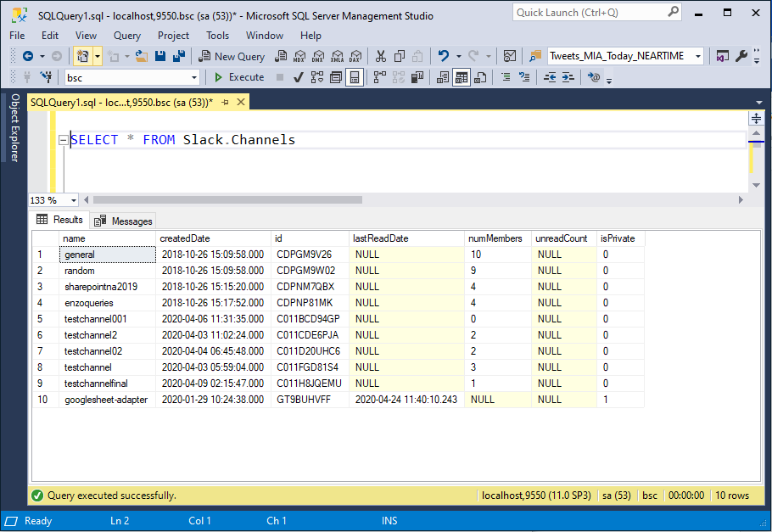Viewport: 772px width, 532px height.
Task: Click the Query Options icon
Action: coord(336,77)
